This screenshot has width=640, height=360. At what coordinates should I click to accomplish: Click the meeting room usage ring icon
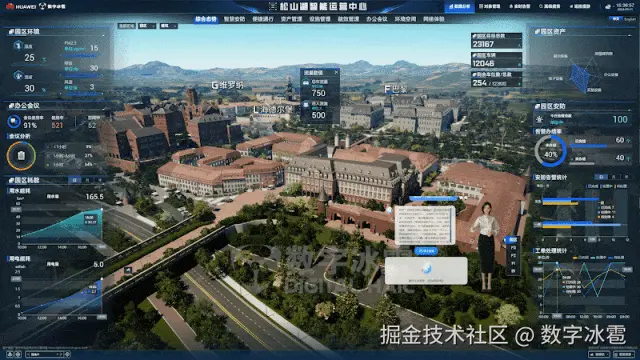point(14,121)
